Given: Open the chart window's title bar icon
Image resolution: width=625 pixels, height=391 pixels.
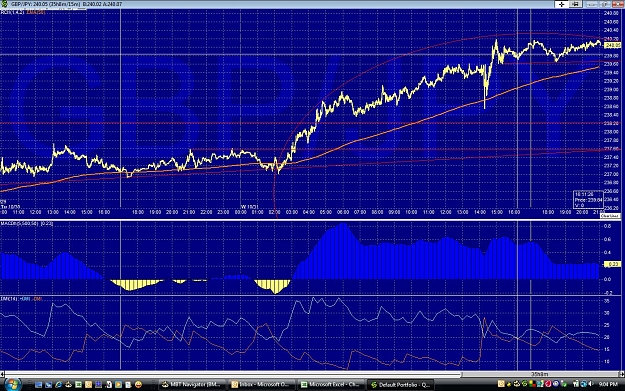Looking at the screenshot, I should tap(4, 4).
